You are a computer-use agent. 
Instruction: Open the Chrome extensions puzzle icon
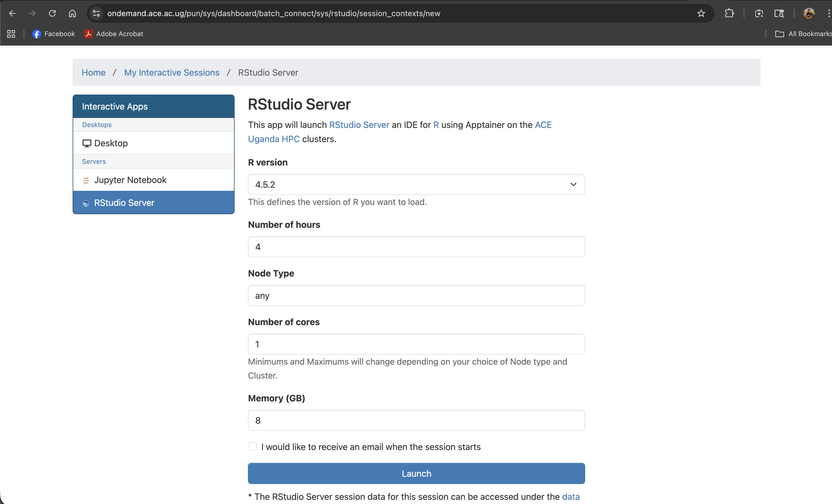(730, 14)
